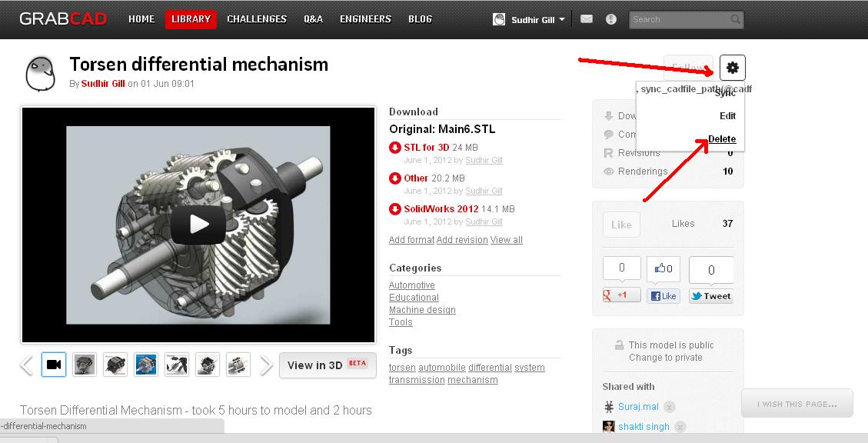The width and height of the screenshot is (868, 443).
Task: Click the View in 3D button
Action: pyautogui.click(x=328, y=365)
